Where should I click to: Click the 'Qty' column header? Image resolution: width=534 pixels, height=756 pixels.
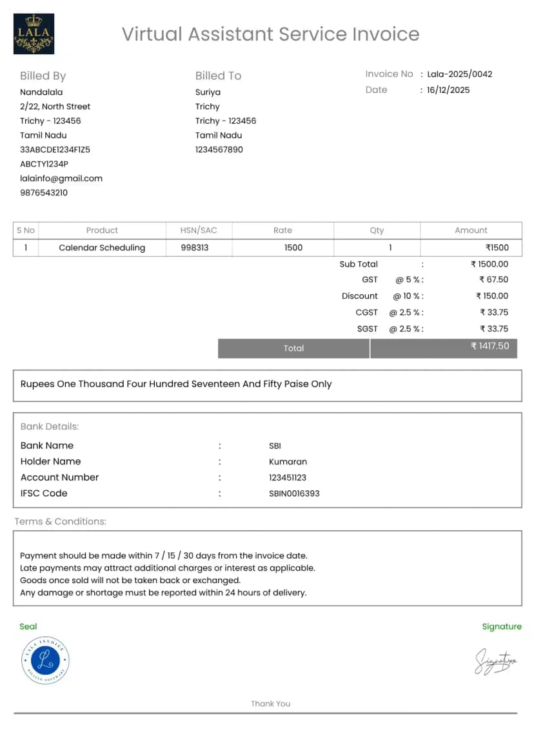[377, 230]
